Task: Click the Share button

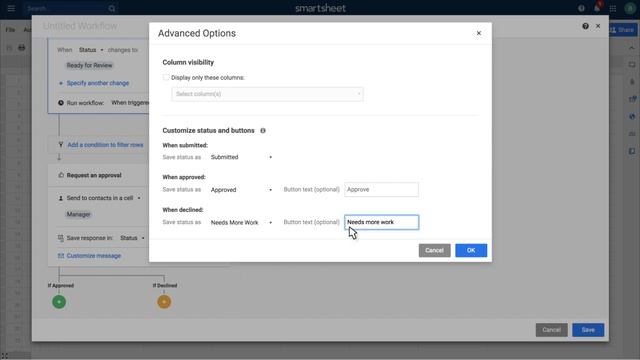Action: (x=622, y=30)
